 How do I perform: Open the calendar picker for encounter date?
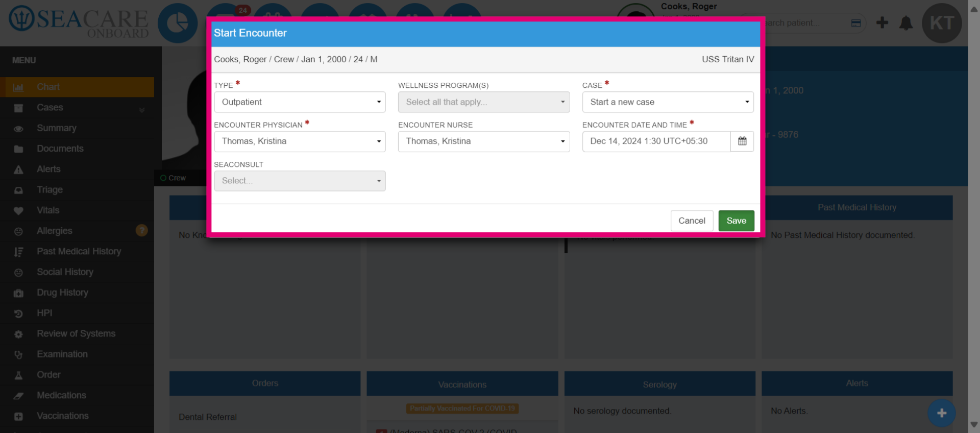742,141
